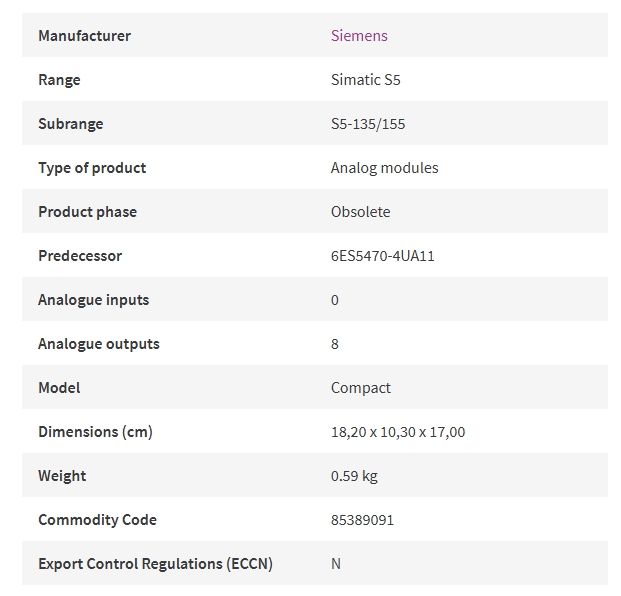
Task: Select the 0.59 kg weight value
Action: [354, 476]
